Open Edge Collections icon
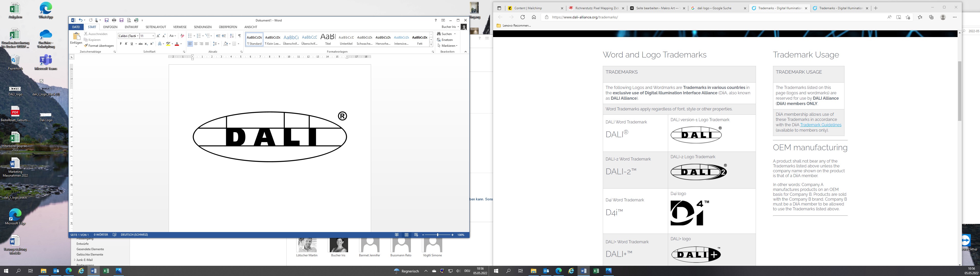This screenshot has width=980, height=276. (931, 17)
